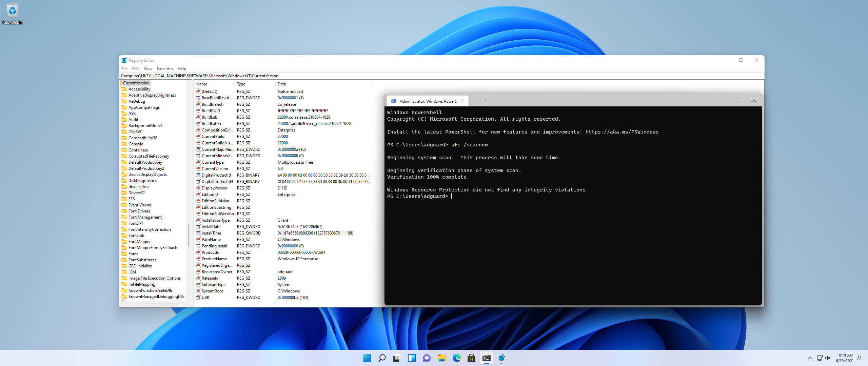Select the Compatibility32 key folder
868x366 pixels.
pos(142,138)
